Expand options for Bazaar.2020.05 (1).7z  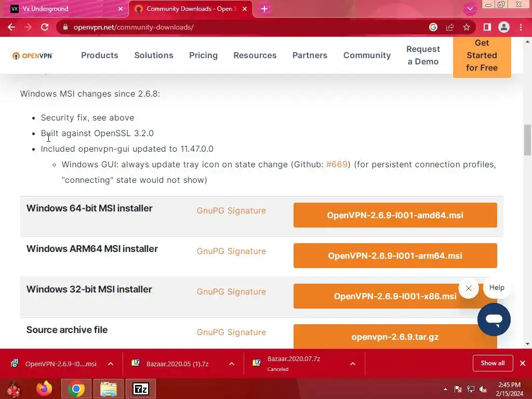[232, 364]
